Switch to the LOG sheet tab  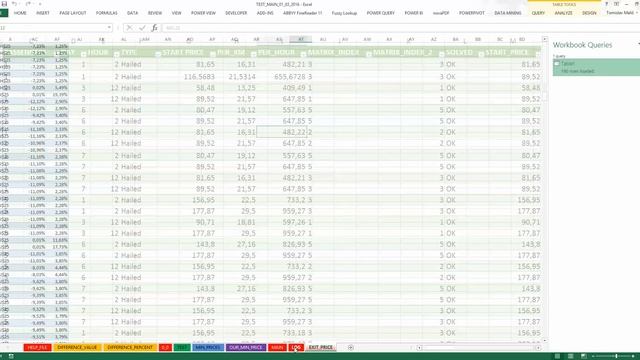pos(296,347)
